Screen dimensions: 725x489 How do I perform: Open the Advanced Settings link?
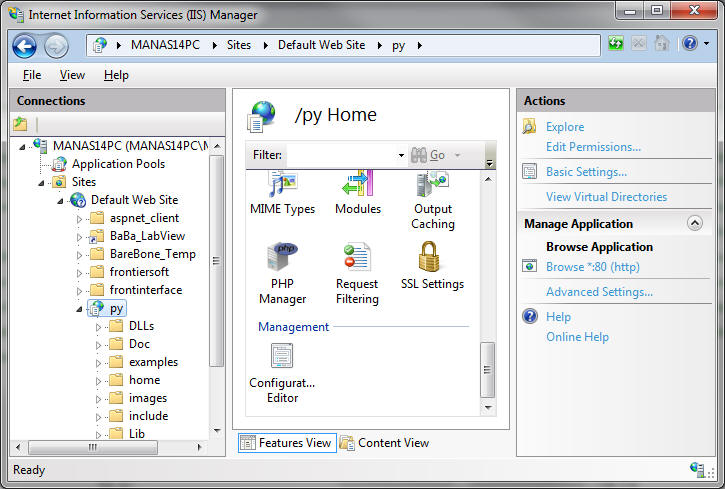(x=599, y=292)
